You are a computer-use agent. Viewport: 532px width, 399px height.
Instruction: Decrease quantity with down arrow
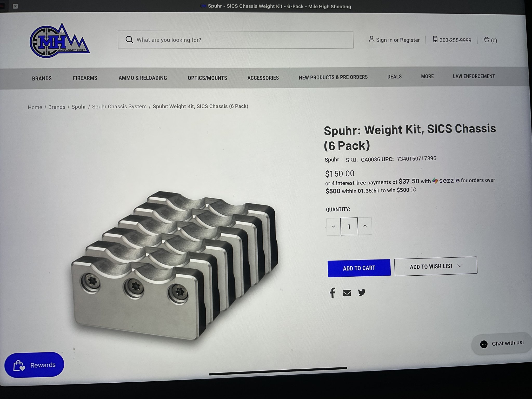334,226
